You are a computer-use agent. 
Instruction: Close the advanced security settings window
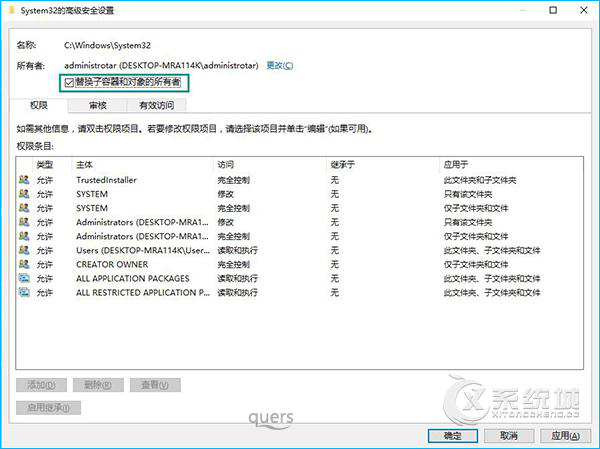pos(584,10)
